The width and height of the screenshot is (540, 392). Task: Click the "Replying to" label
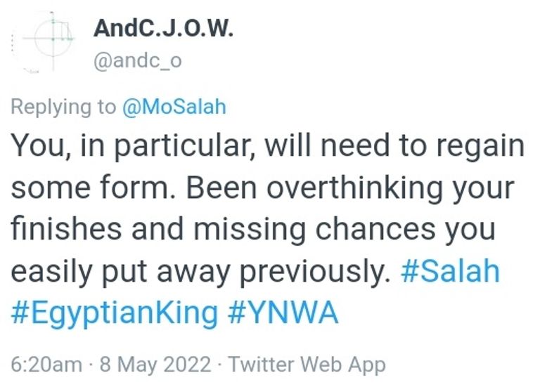63,106
